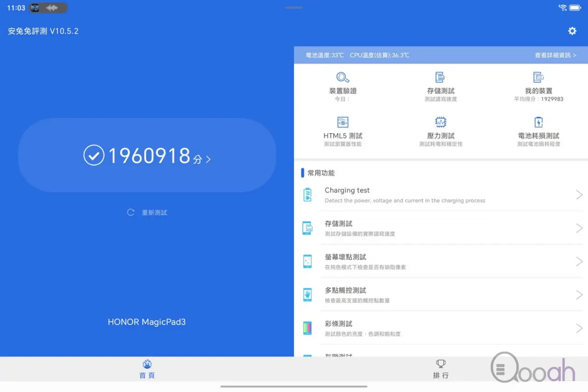588x392 pixels.
Task: Open 裝置驗證 device verification magnifier icon
Action: coord(343,77)
